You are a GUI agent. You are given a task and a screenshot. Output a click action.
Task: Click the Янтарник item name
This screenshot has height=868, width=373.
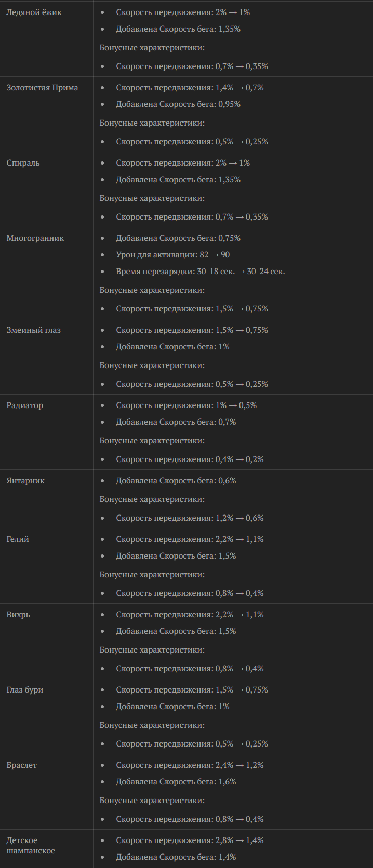(x=25, y=480)
